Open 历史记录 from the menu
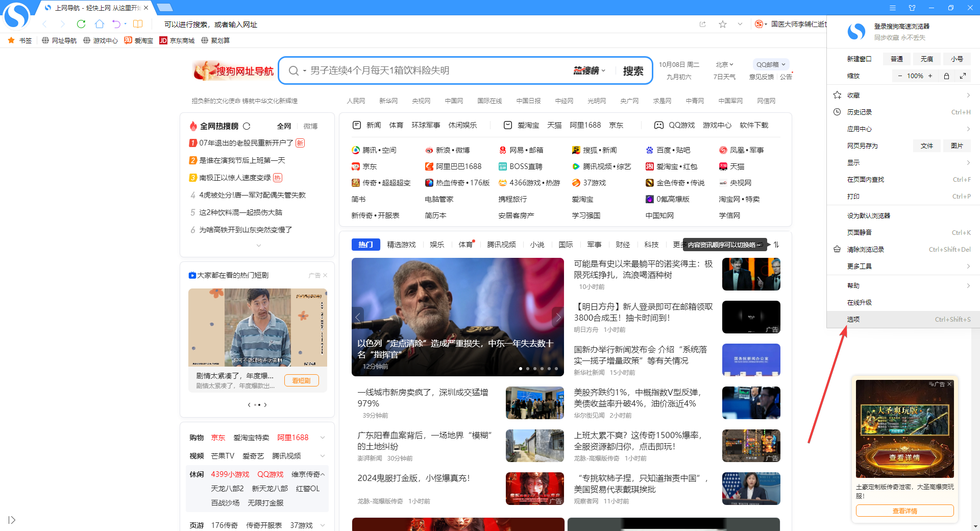980x531 pixels. (x=903, y=112)
